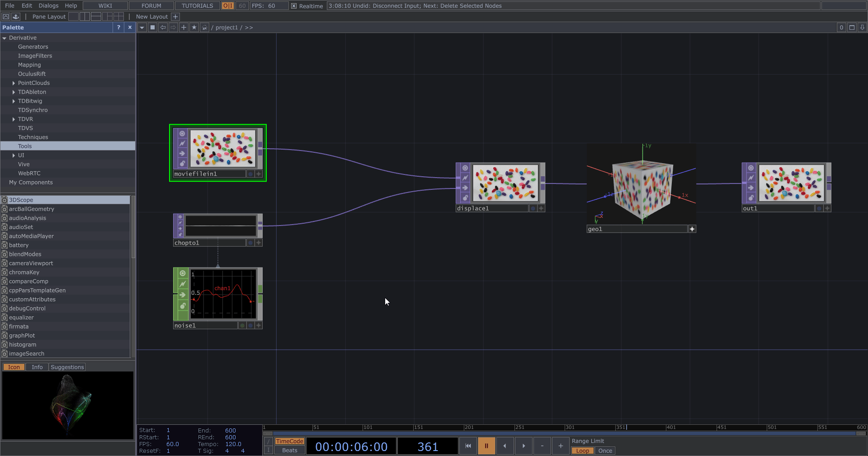Reset timeline to the start frame

click(x=468, y=446)
